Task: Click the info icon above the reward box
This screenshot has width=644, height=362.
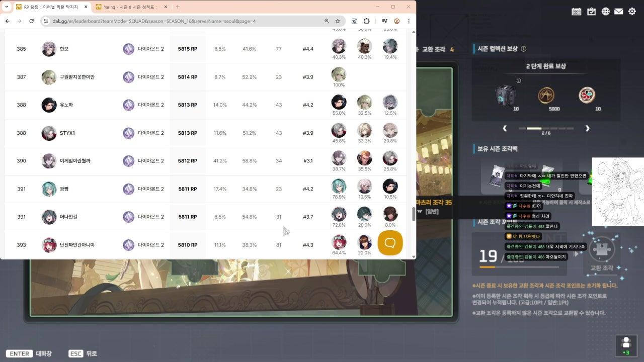Action: (x=519, y=80)
